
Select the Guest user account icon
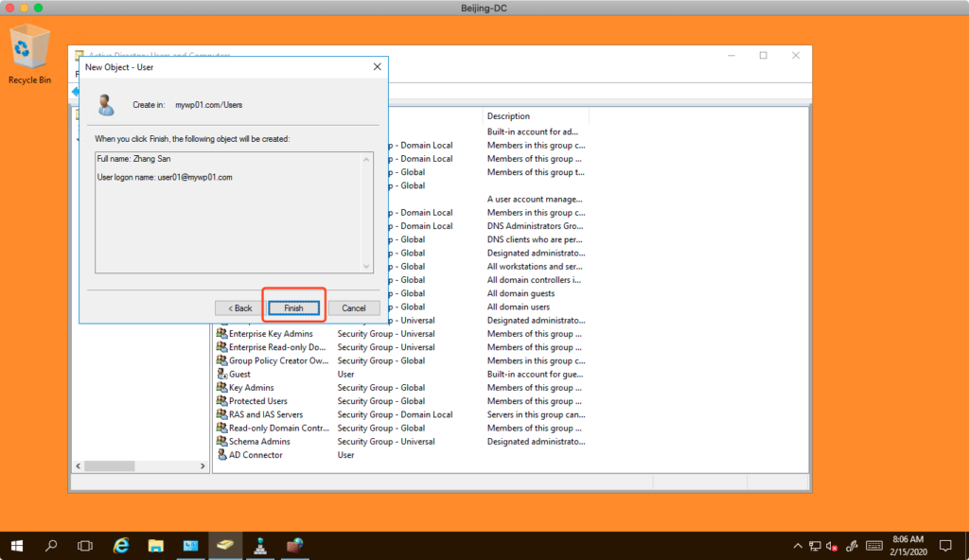point(221,375)
